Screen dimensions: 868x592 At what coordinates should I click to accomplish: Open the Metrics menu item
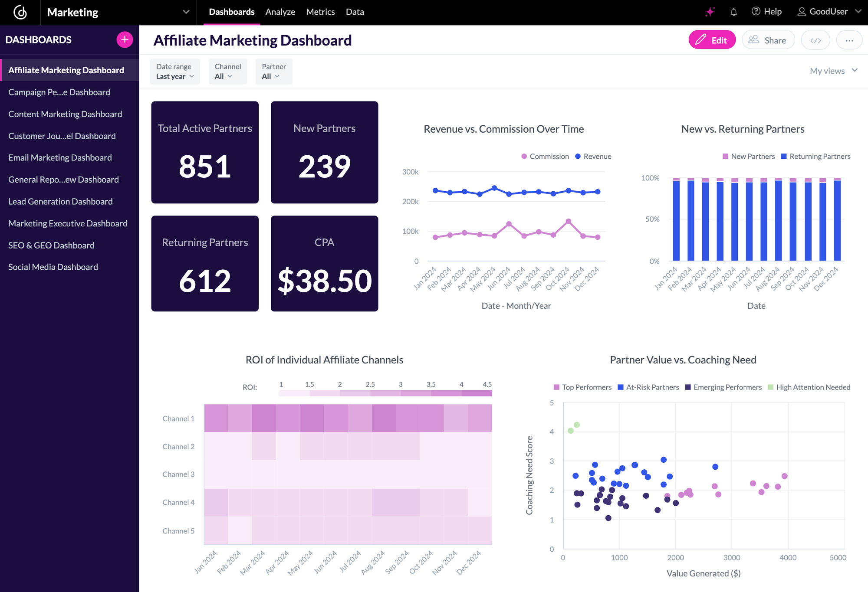(320, 12)
